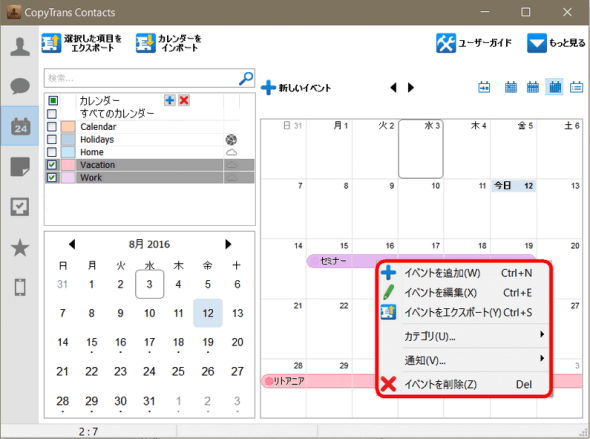Viewport: 590px width, 439px height.
Task: Open the device phone icon in sidebar
Action: pos(20,287)
